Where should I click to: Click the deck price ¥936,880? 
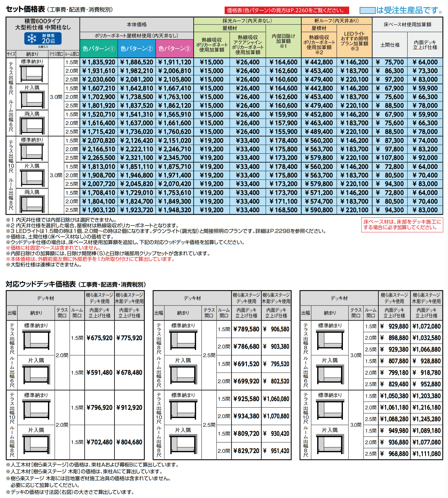[394, 442]
